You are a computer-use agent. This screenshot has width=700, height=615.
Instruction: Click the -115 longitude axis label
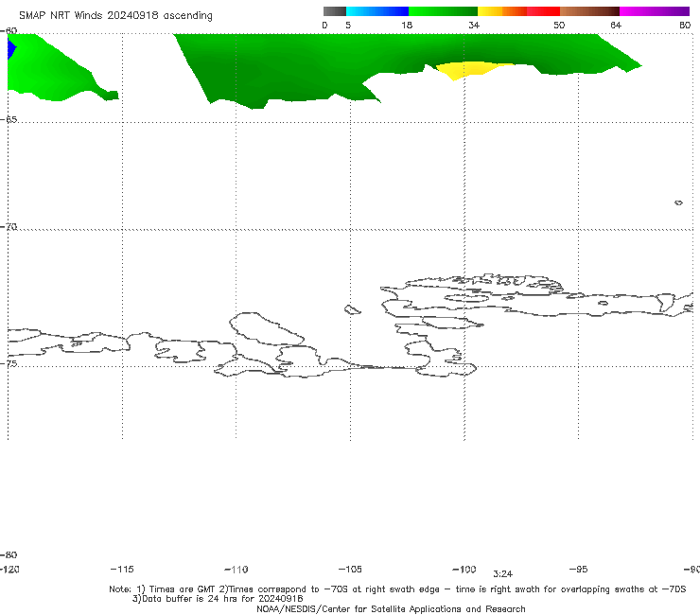[122, 569]
